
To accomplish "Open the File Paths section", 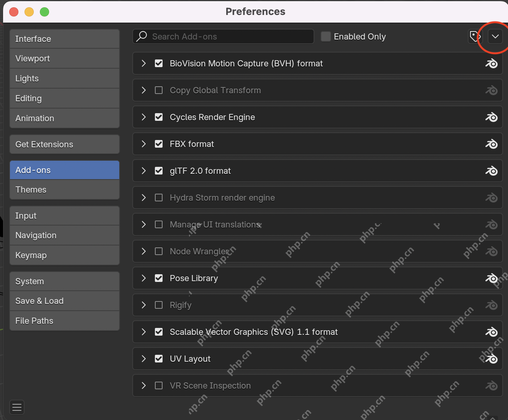I will (64, 321).
